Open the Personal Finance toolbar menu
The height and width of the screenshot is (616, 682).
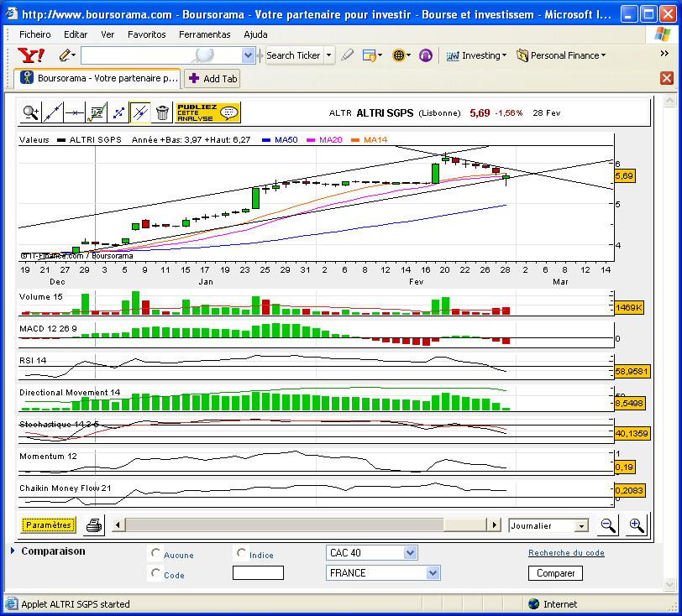(x=561, y=55)
